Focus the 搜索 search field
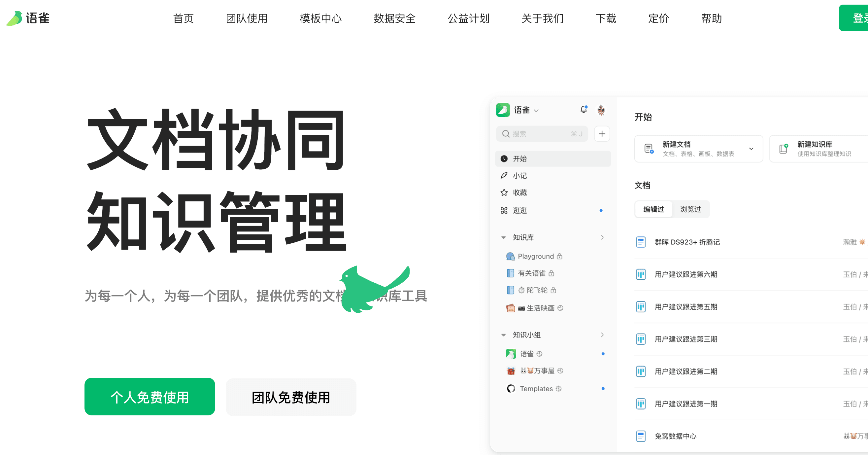Screen dimensions: 868x455 pos(542,134)
